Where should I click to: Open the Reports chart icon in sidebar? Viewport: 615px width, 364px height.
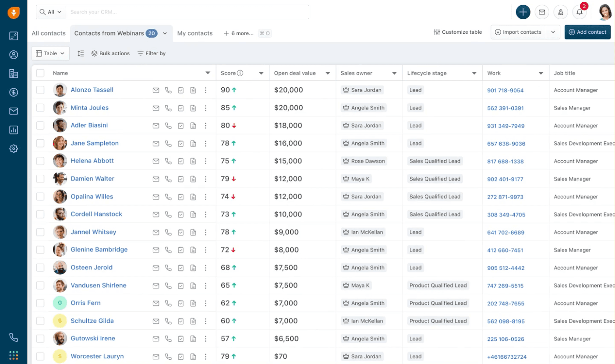point(14,130)
